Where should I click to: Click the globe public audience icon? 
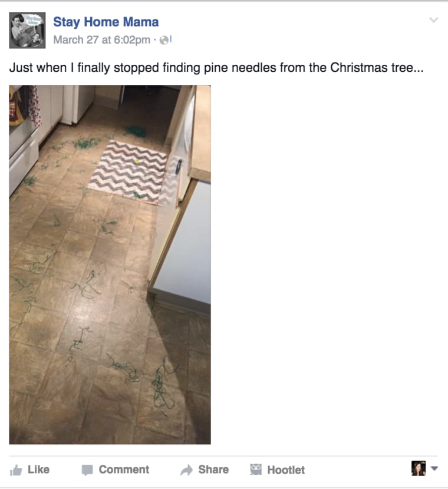click(164, 40)
